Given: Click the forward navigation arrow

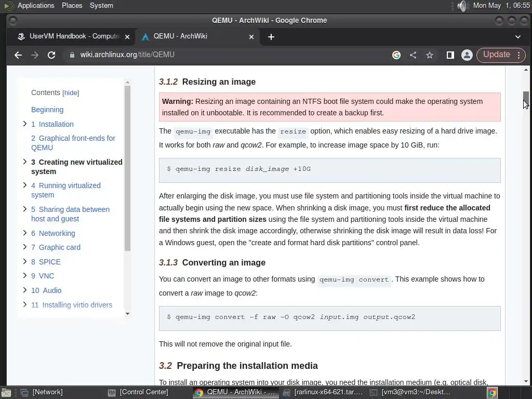Looking at the screenshot, I should tap(35, 55).
